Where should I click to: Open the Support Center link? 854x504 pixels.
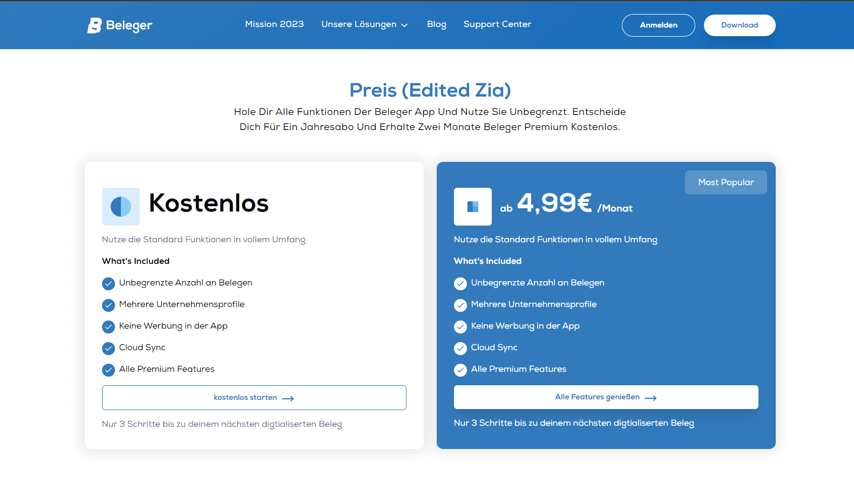[497, 24]
